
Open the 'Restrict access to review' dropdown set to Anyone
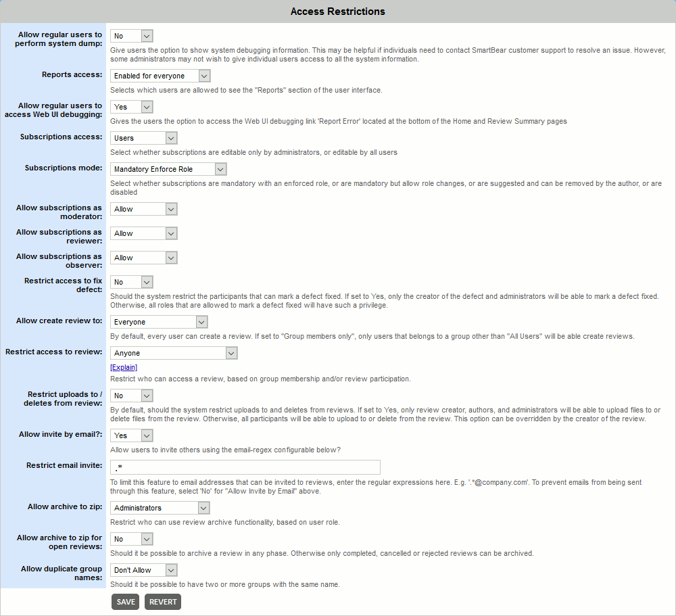tap(174, 353)
